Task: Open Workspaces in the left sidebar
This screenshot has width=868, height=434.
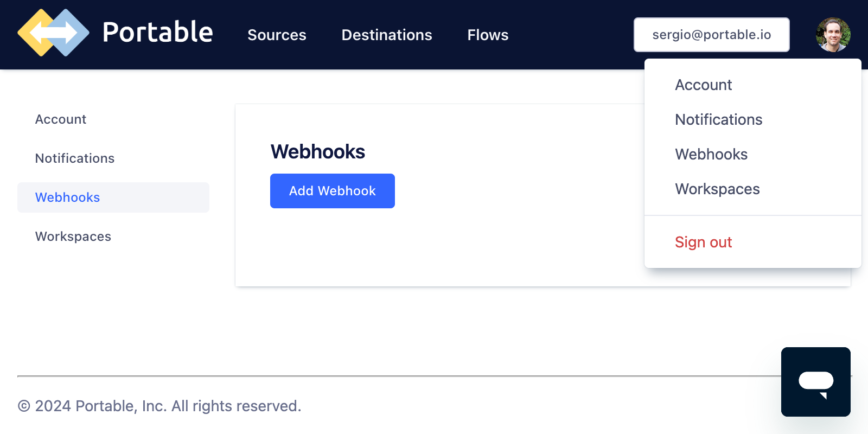Action: tap(113, 237)
